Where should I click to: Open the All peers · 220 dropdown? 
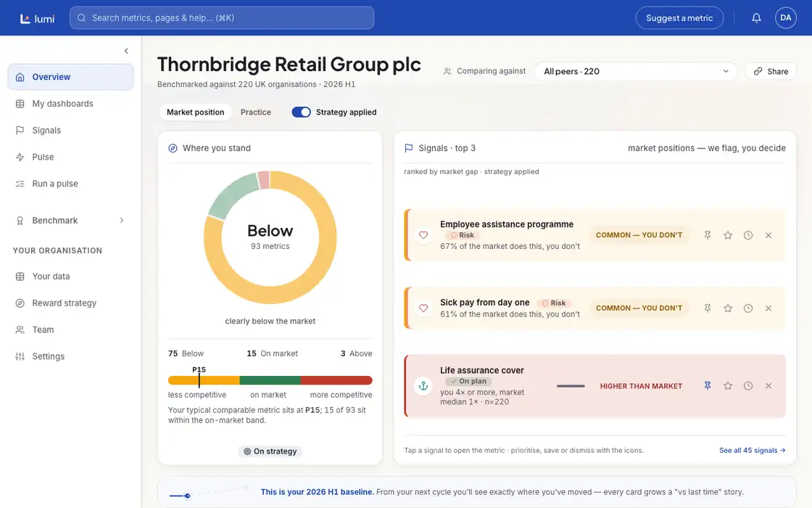pyautogui.click(x=635, y=72)
